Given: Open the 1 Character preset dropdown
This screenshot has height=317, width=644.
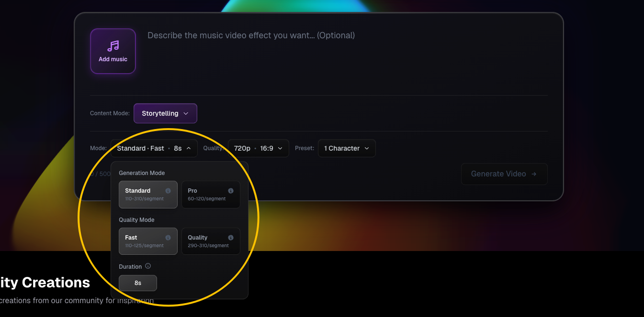Looking at the screenshot, I should (347, 148).
